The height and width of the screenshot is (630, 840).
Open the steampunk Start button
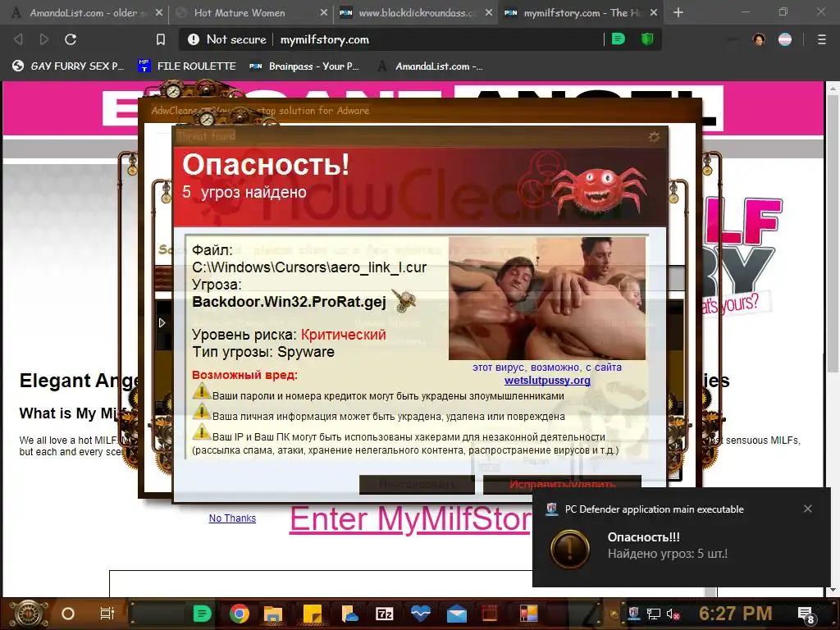pyautogui.click(x=28, y=614)
